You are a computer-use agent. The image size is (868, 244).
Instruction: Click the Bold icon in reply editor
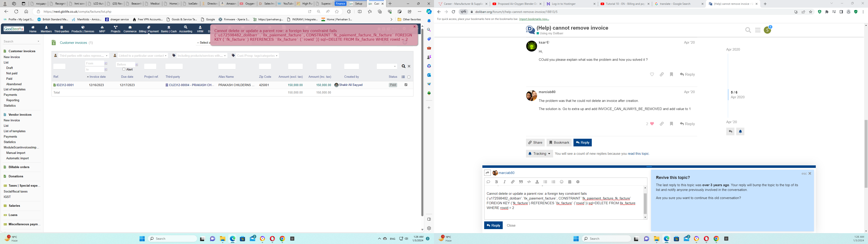pyautogui.click(x=496, y=182)
